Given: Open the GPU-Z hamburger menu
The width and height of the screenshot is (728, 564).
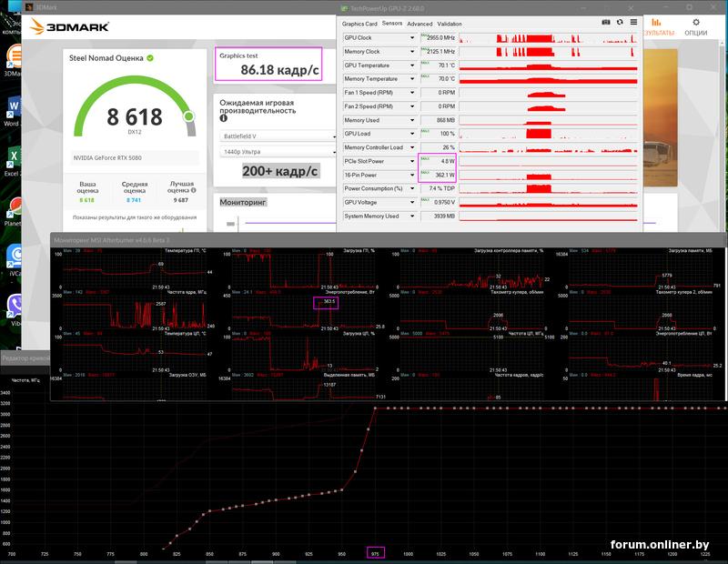Looking at the screenshot, I should pyautogui.click(x=632, y=23).
